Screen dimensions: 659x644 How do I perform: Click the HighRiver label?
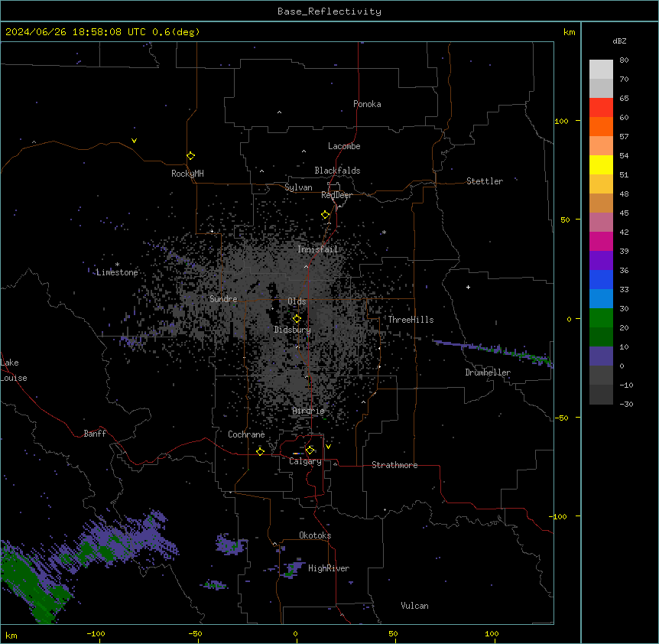(x=329, y=568)
